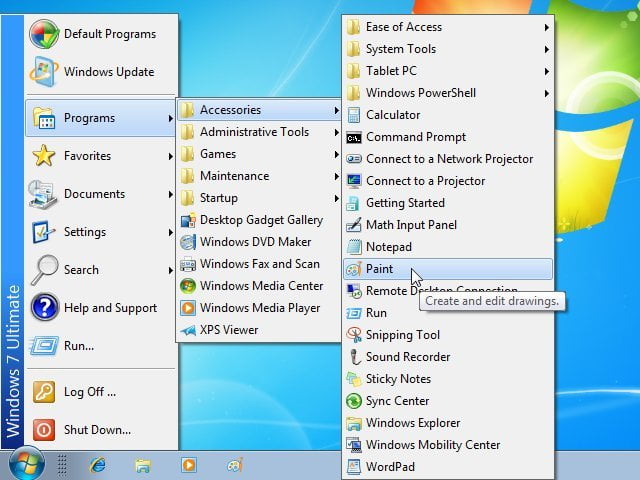Expand the Ease of Access submenu arrow
Image resolution: width=640 pixels, height=480 pixels.
tap(547, 27)
